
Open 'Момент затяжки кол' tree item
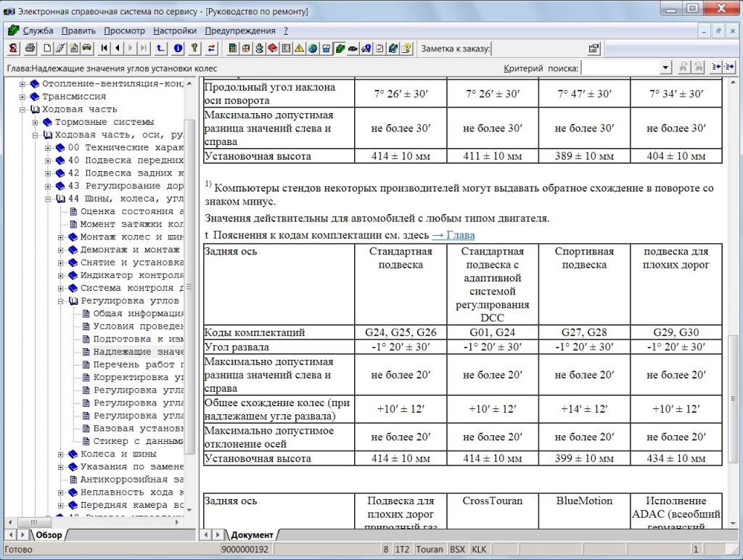132,223
